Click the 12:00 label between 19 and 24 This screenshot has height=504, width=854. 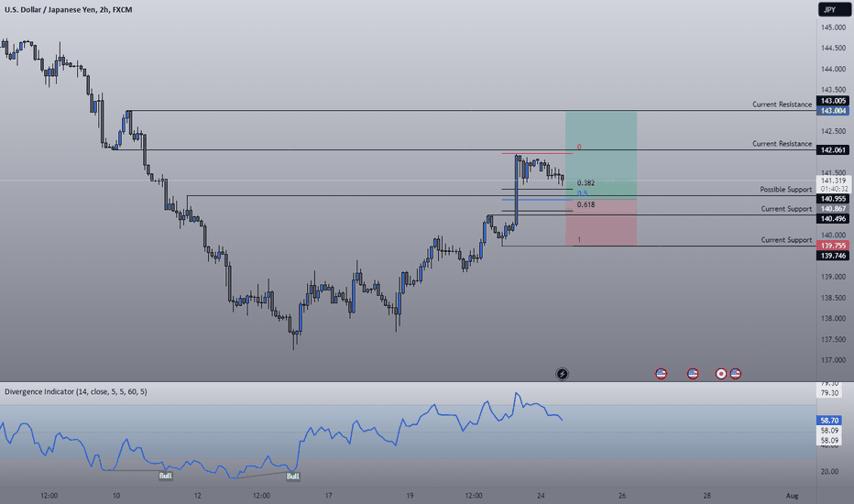point(474,496)
